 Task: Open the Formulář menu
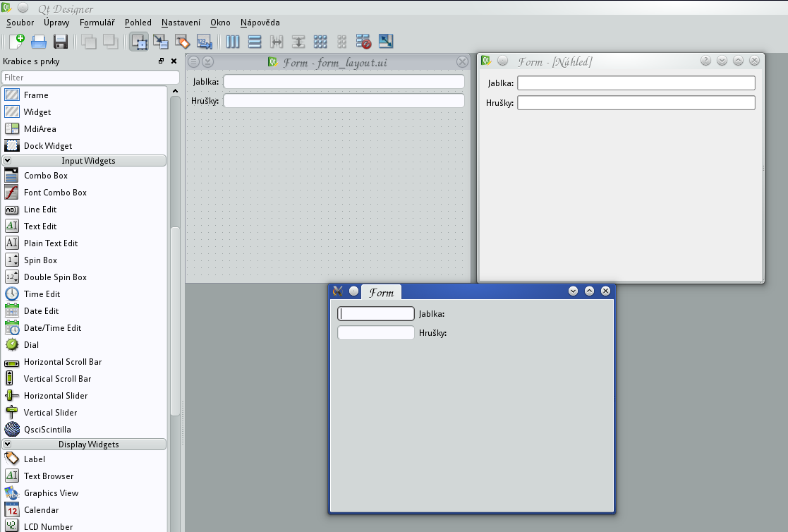97,22
